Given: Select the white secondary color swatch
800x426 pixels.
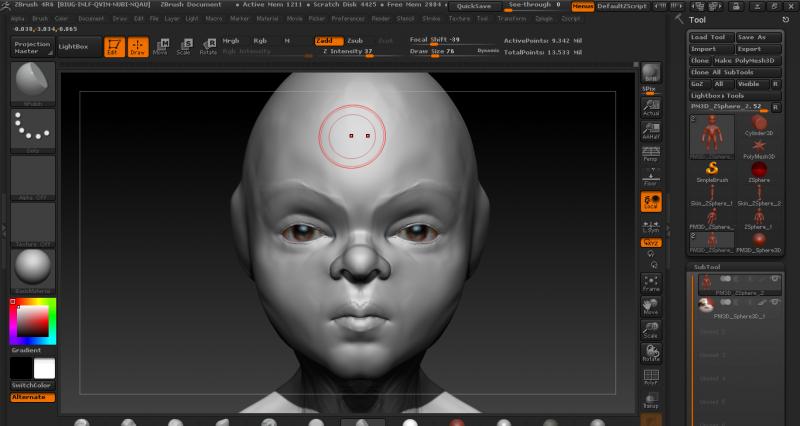Looking at the screenshot, I should point(44,368).
